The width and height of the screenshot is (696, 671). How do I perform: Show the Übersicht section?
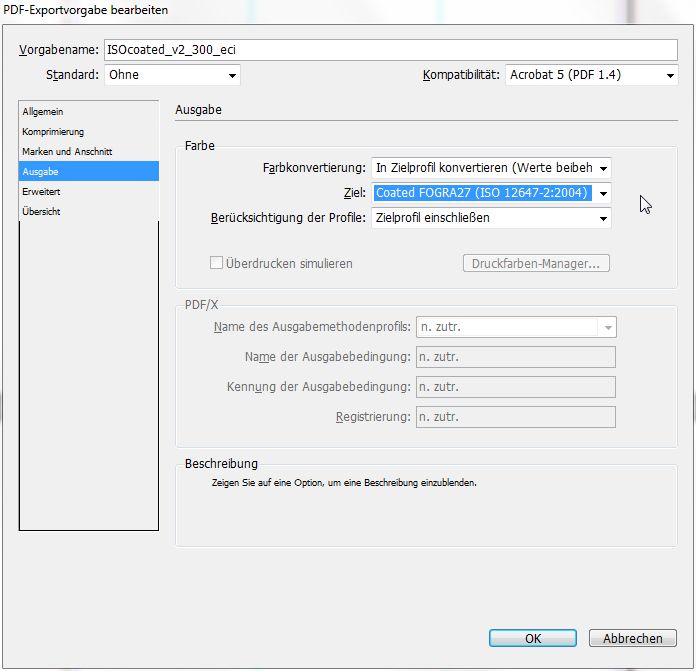coord(43,211)
